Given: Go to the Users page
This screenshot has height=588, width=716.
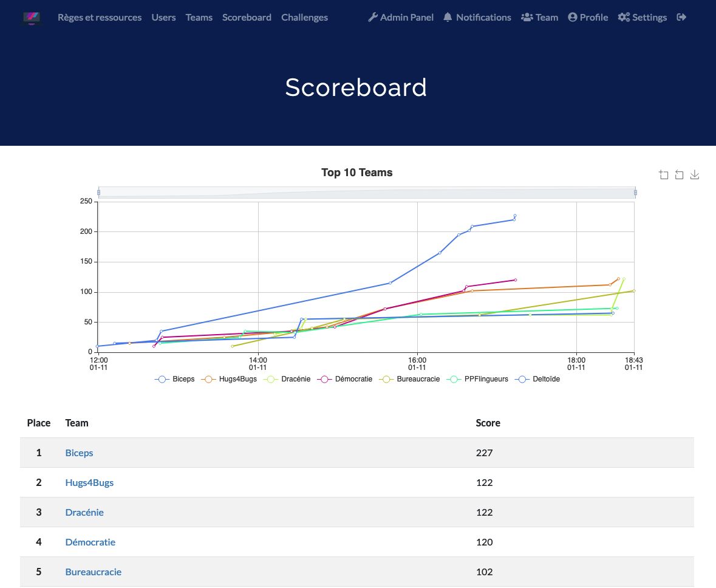Looking at the screenshot, I should (x=163, y=18).
